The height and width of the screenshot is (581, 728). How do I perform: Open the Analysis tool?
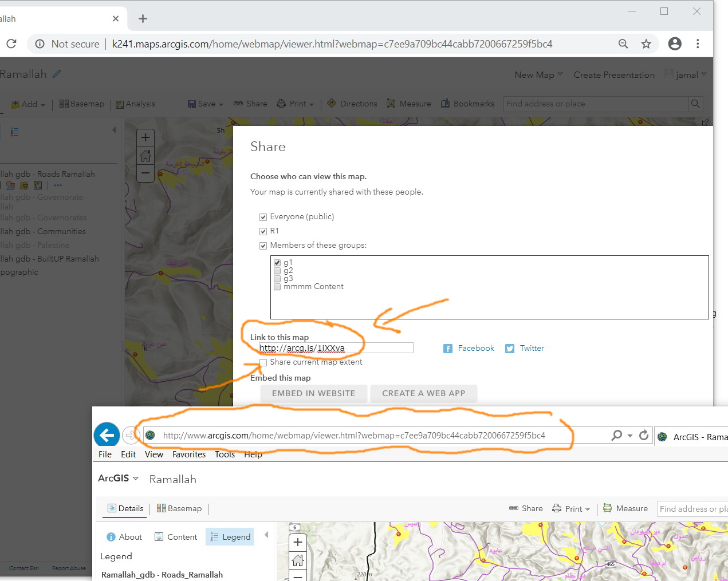(135, 104)
